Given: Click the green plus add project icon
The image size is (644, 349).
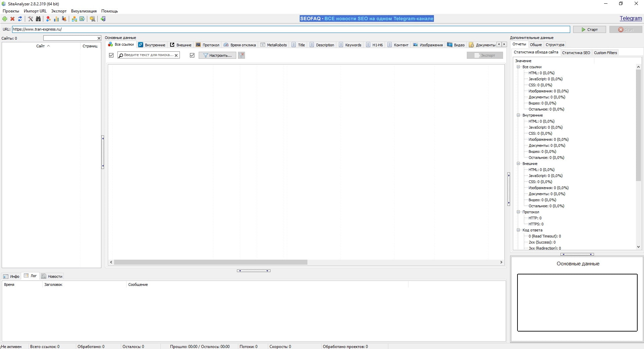Looking at the screenshot, I should 5,19.
